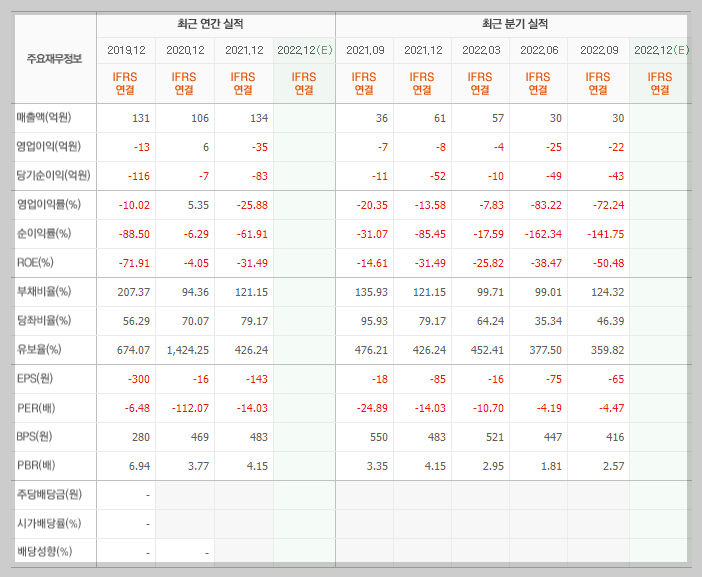Click the ROE value -71.91
The image size is (702, 577).
click(134, 263)
